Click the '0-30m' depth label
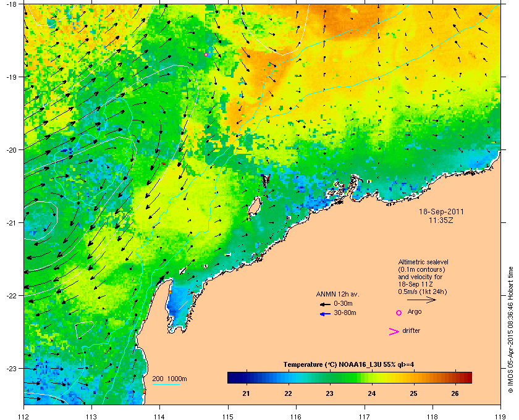 [x=343, y=303]
